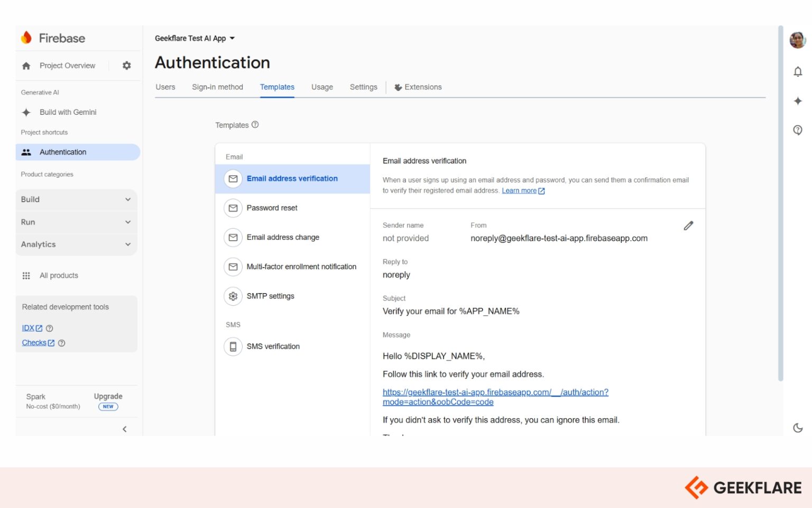Click the Project Overview home icon
This screenshot has width=812, height=508.
pos(26,66)
